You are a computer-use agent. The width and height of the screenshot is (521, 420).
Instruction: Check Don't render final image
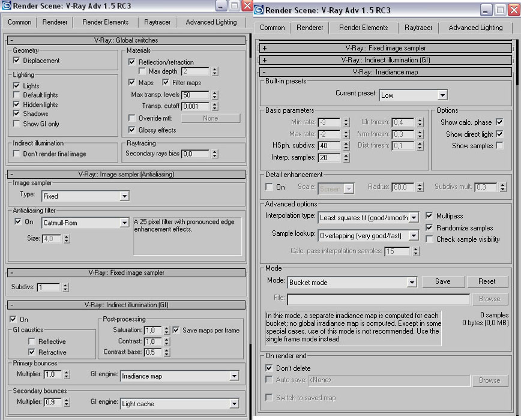point(16,154)
